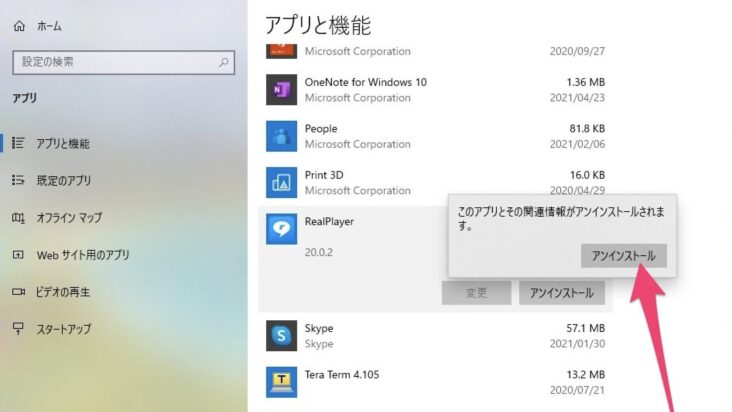This screenshot has height=412, width=732.
Task: Open Web サイト用のアプリ page
Action: tap(83, 255)
